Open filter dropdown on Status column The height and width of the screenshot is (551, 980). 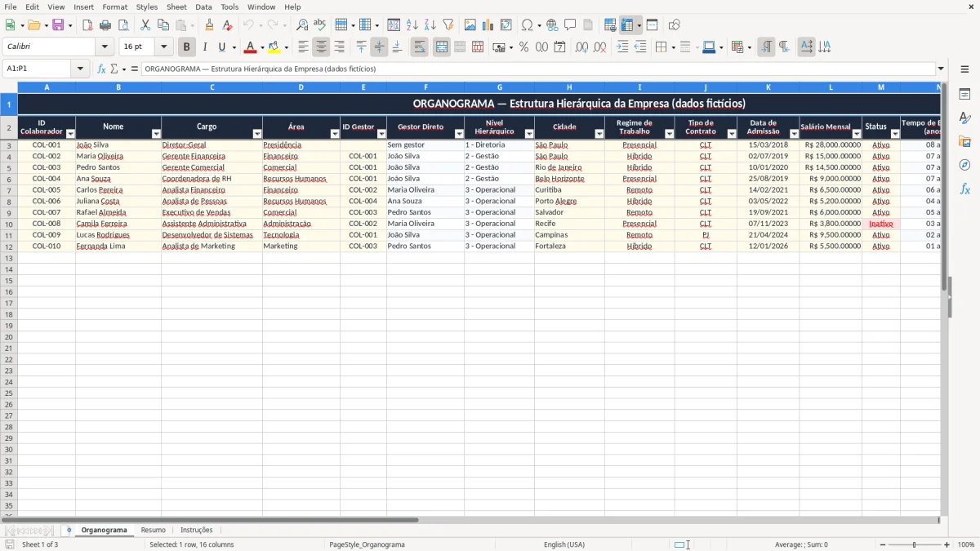(895, 133)
